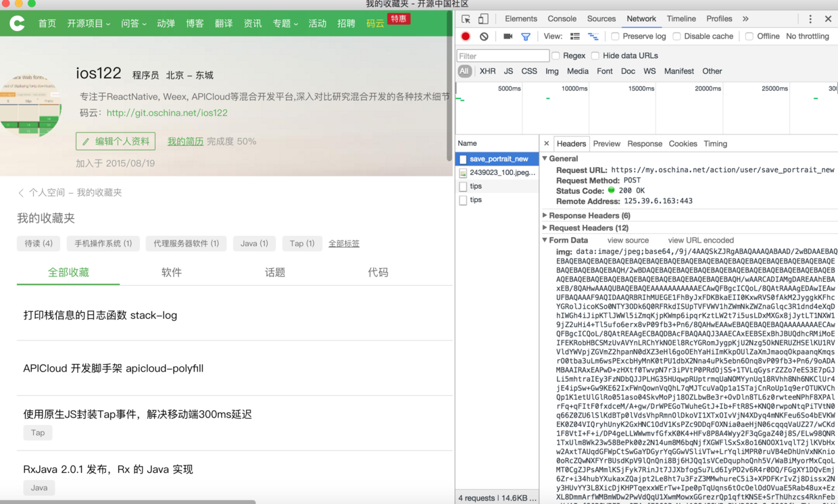Select the All filter type

[x=464, y=71]
